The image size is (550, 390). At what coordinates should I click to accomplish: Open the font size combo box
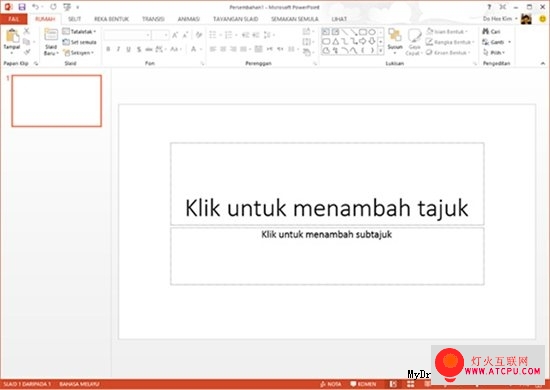coord(160,35)
